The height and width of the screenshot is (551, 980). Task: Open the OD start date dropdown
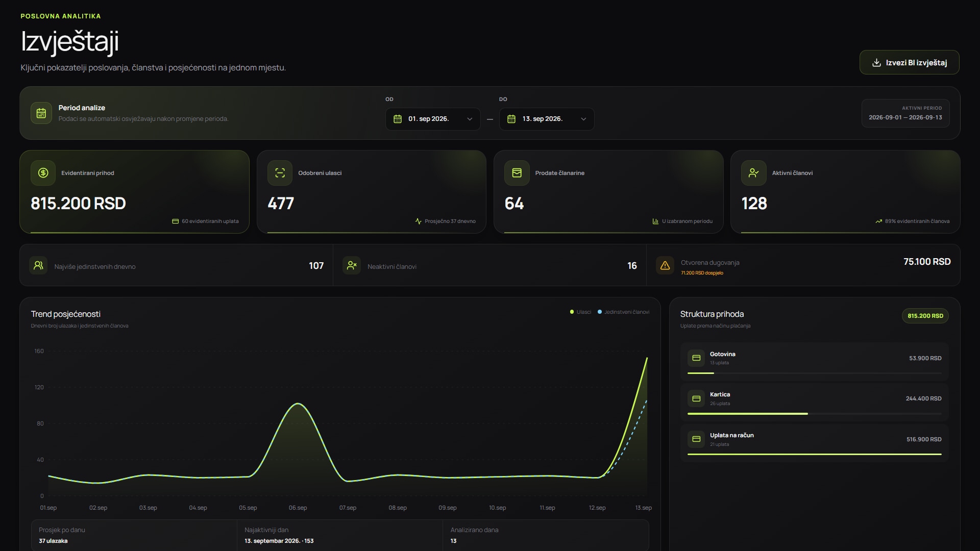pos(432,119)
